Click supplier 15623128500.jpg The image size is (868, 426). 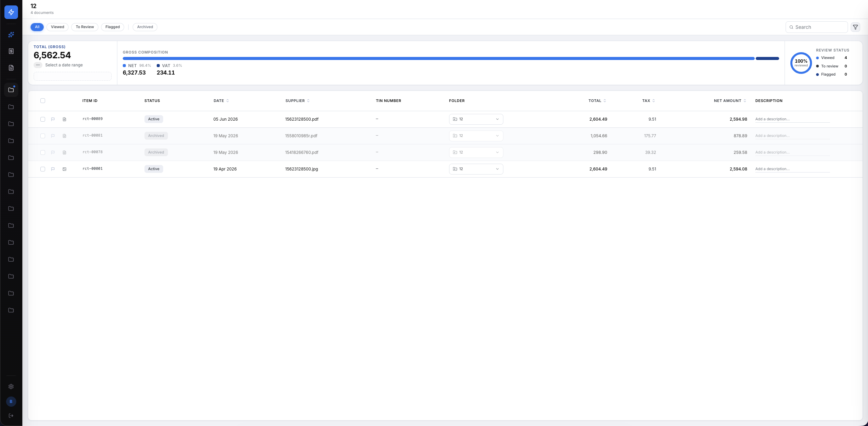(301, 169)
